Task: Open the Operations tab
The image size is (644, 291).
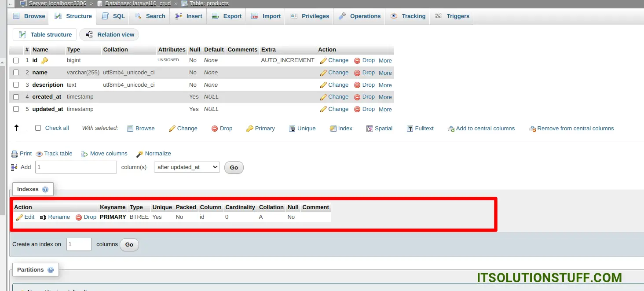Action: click(360, 16)
